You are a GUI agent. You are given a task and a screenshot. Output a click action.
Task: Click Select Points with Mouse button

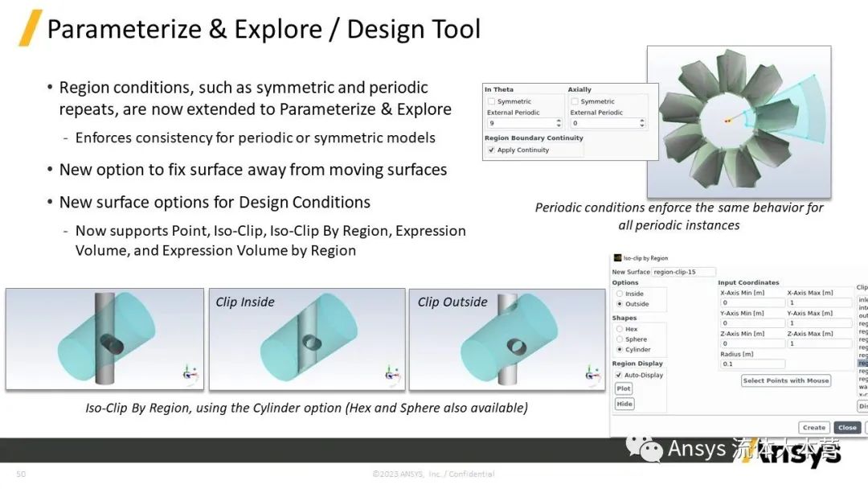[x=786, y=381]
